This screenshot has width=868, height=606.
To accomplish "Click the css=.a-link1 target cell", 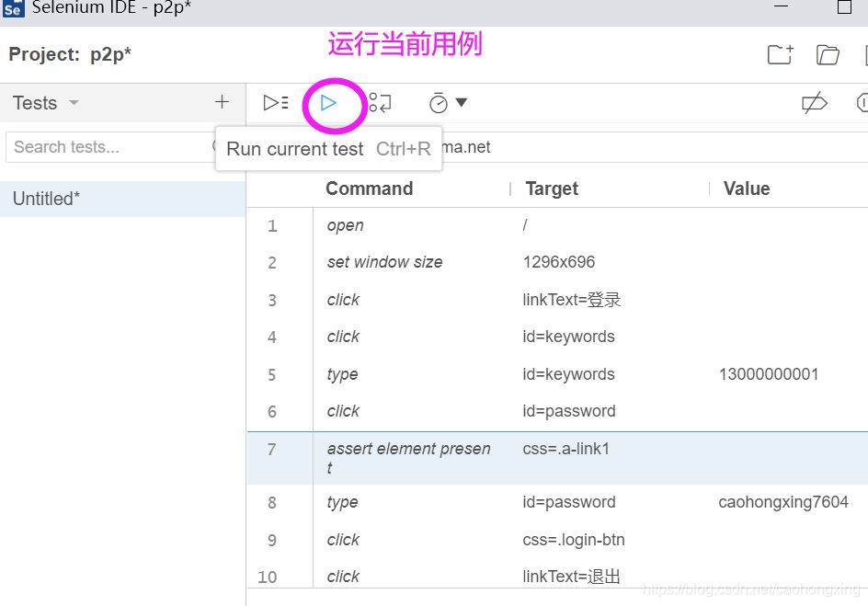I will [565, 449].
